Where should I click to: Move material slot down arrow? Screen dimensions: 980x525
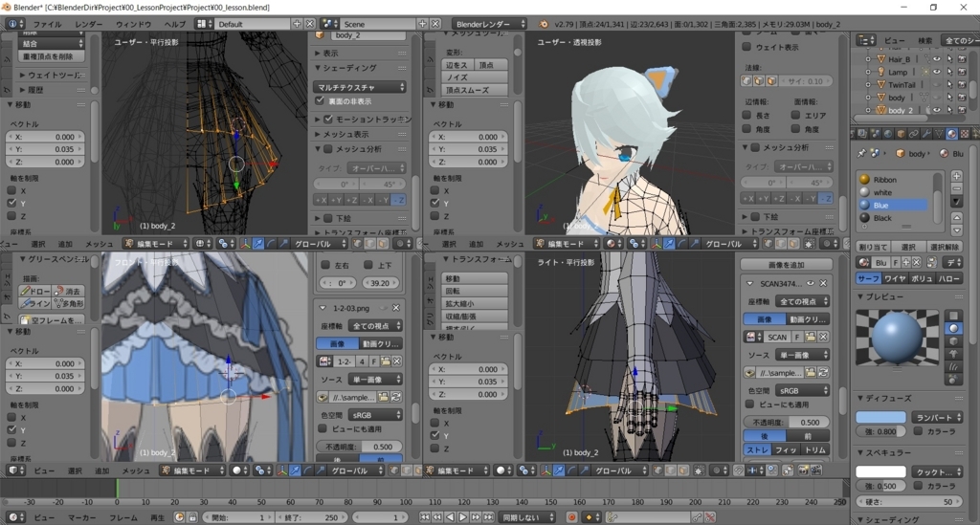click(x=957, y=230)
